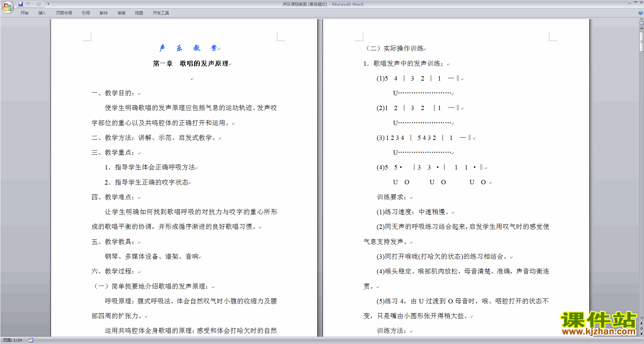Switch to the 视图 tab
Viewport: 644px width, 344px height.
[139, 13]
